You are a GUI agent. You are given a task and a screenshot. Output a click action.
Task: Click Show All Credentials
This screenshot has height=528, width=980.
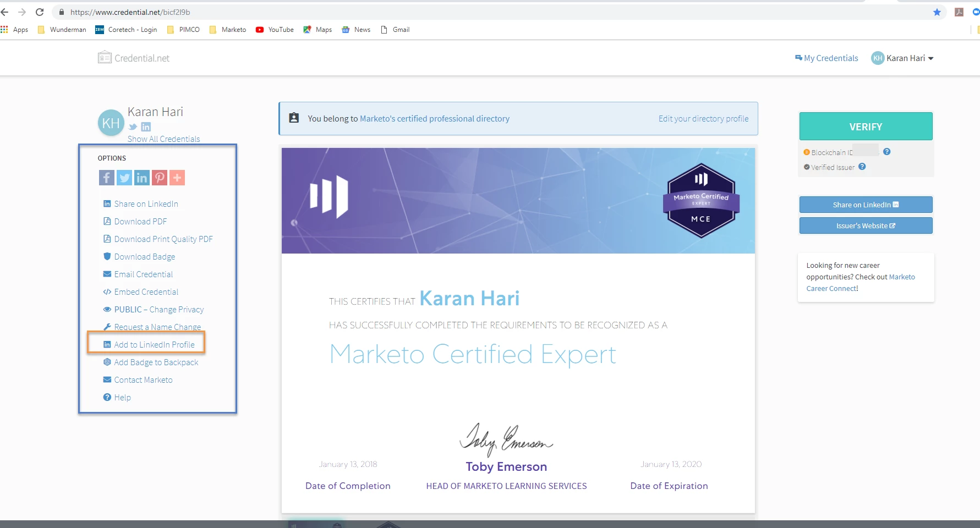pos(164,139)
